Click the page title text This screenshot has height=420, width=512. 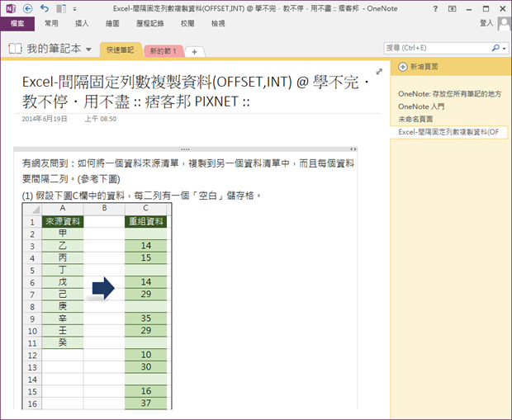pos(196,92)
